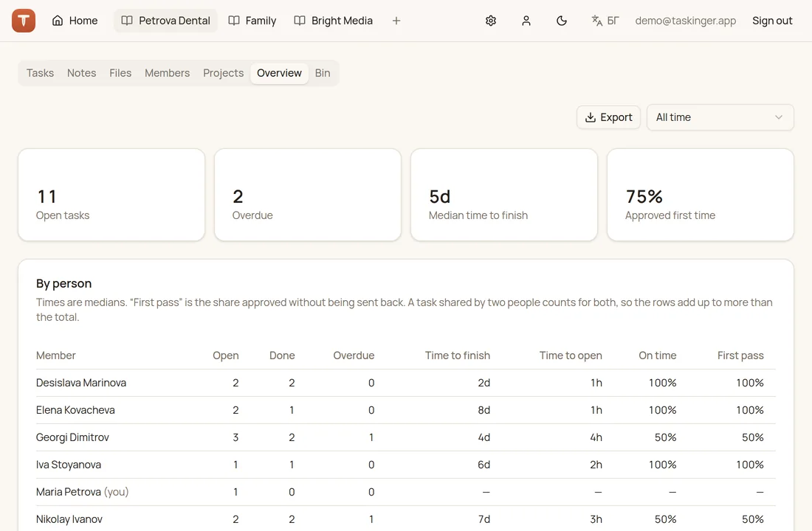Click the Time to open column header
Screen dimensions: 812x531
point(571,355)
